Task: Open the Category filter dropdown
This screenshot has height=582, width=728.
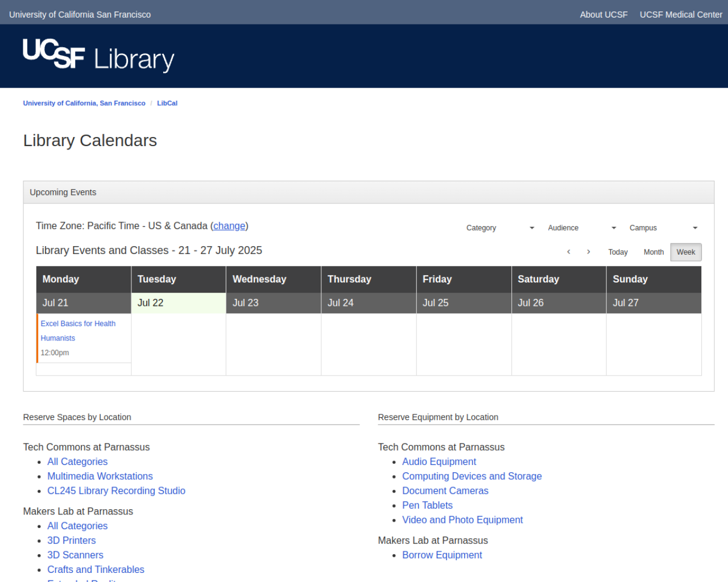Action: click(500, 228)
